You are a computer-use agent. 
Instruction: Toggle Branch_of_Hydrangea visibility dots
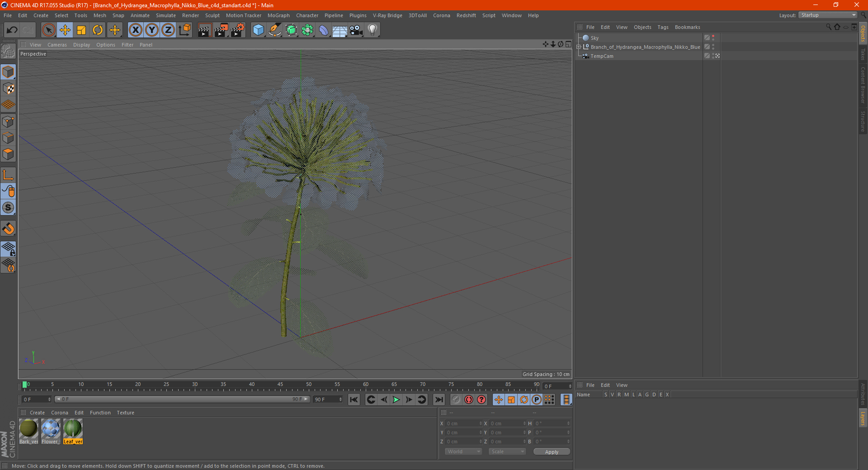coord(713,47)
